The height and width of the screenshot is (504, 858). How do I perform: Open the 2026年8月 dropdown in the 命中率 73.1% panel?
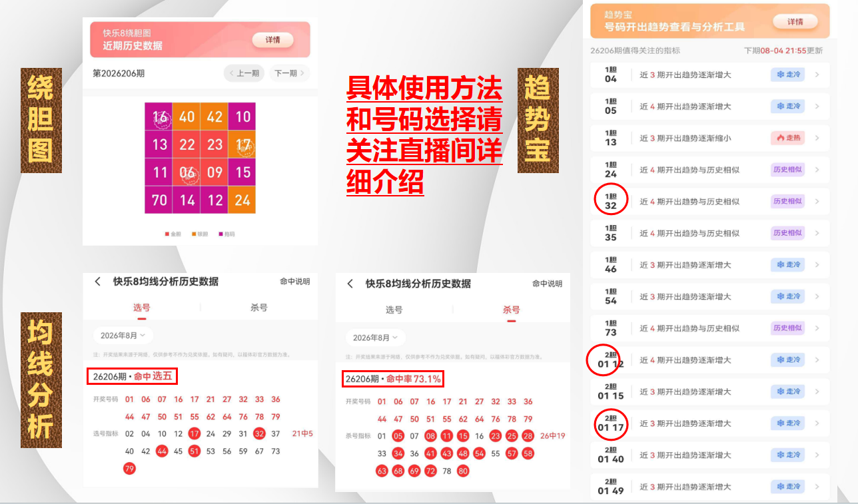coord(376,338)
